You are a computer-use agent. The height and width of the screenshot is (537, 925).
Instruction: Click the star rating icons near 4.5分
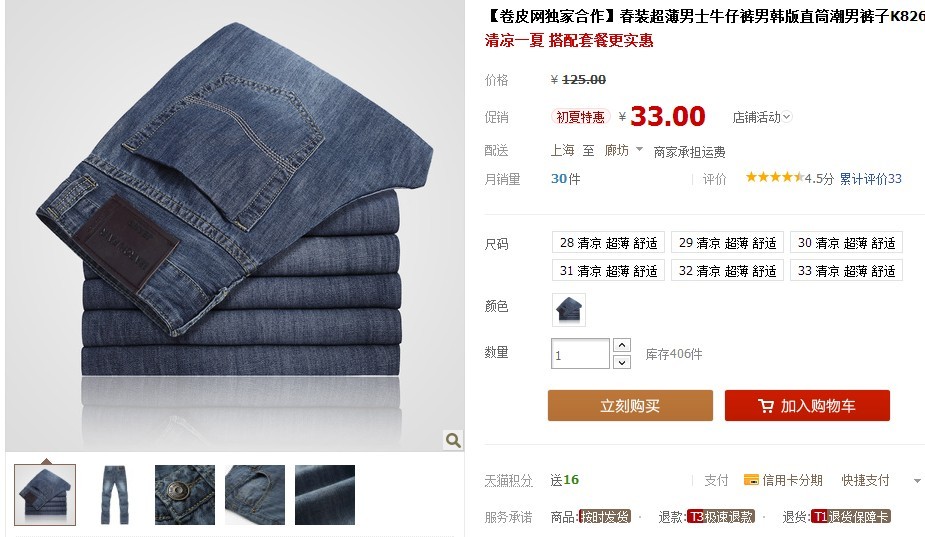pos(774,177)
